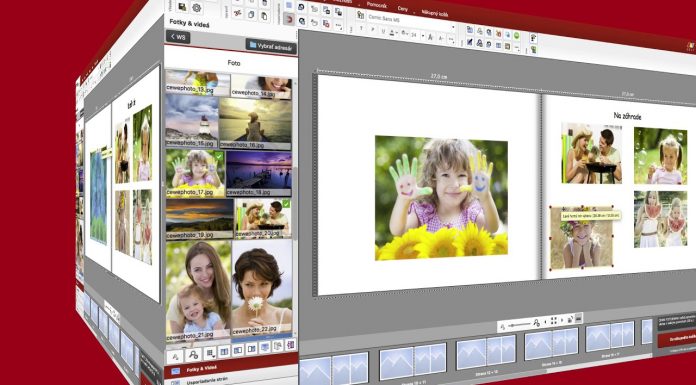Open page thumbnail Strana 16 + 17
The width and height of the screenshot is (696, 385).
[x=610, y=336]
